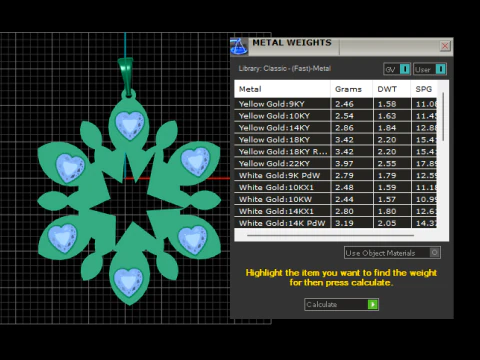The height and width of the screenshot is (360, 480).
Task: Click the Calculate button
Action: pos(341,304)
